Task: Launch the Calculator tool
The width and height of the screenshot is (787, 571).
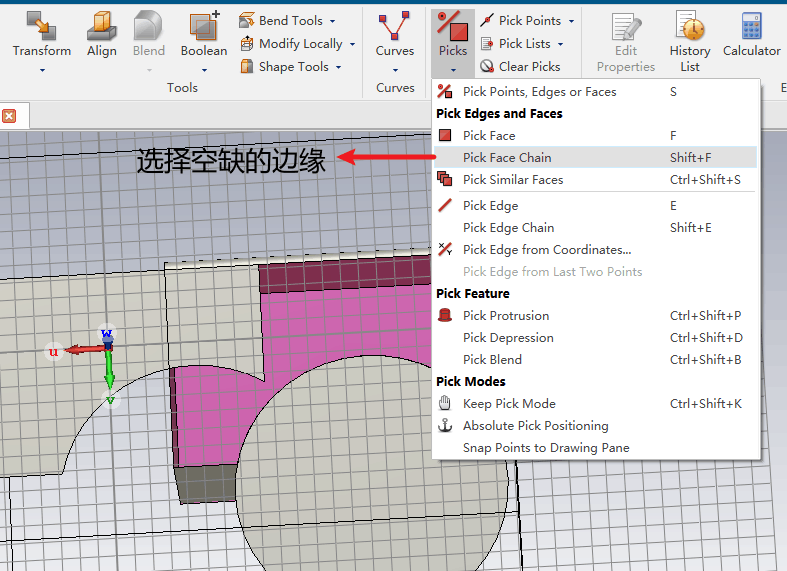Action: 751,26
